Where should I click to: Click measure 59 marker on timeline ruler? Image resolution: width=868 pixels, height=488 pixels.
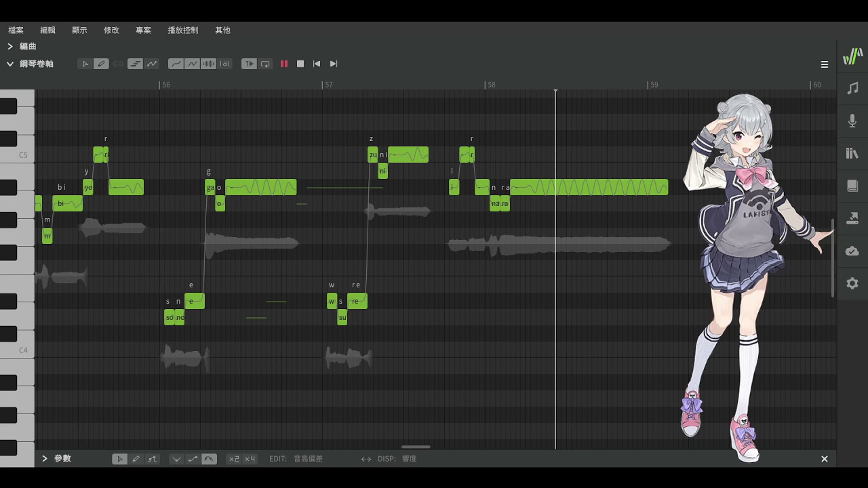[x=653, y=85]
